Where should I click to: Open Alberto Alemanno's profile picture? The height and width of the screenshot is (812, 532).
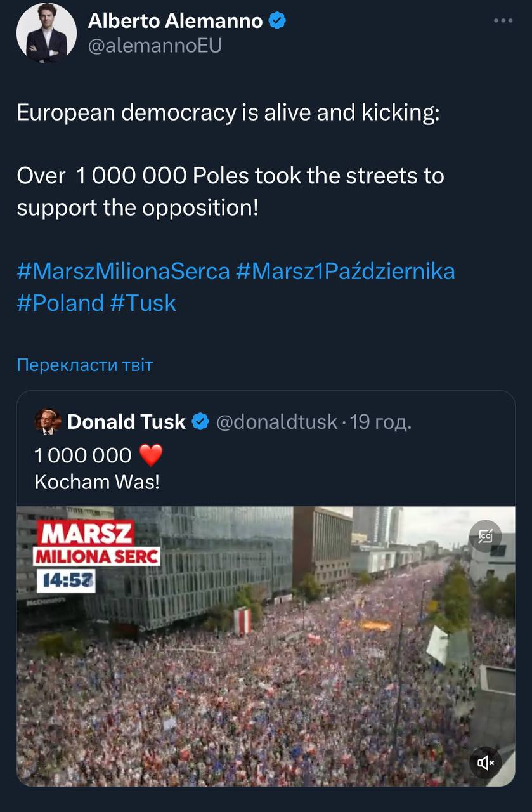click(x=46, y=32)
